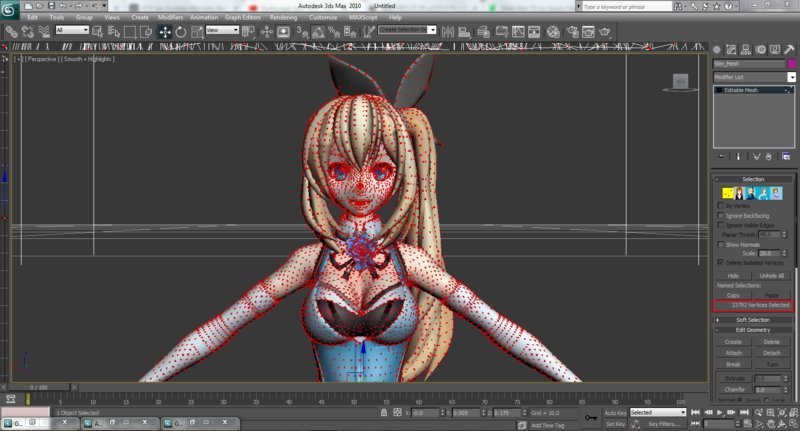Uncheck Delete Isolated Vertices checkbox
Screen dimensions: 800x431
pyautogui.click(x=720, y=262)
